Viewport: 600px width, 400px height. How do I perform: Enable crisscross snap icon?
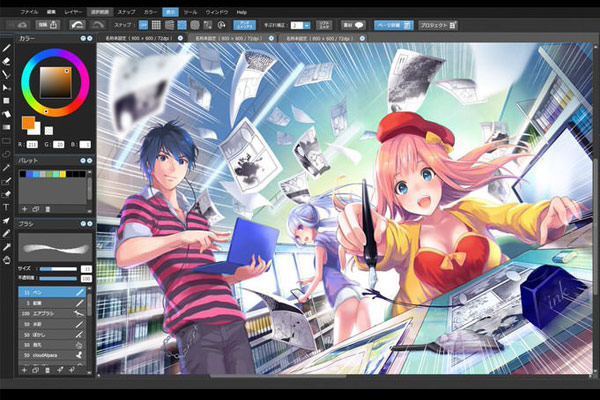[x=169, y=25]
